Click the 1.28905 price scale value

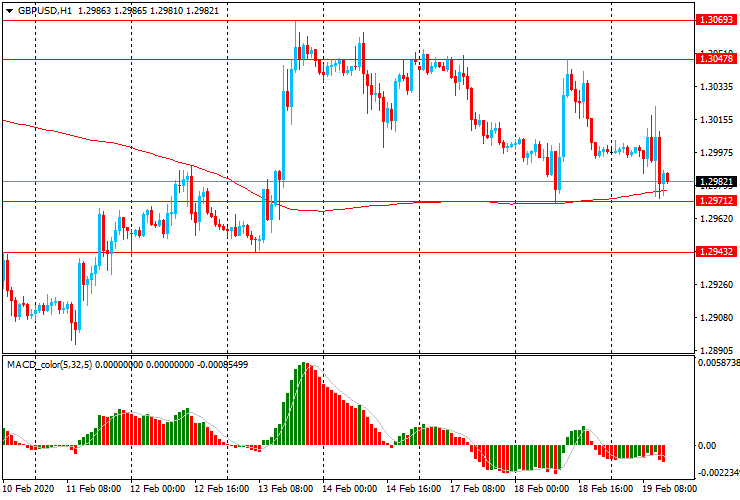[x=716, y=351]
